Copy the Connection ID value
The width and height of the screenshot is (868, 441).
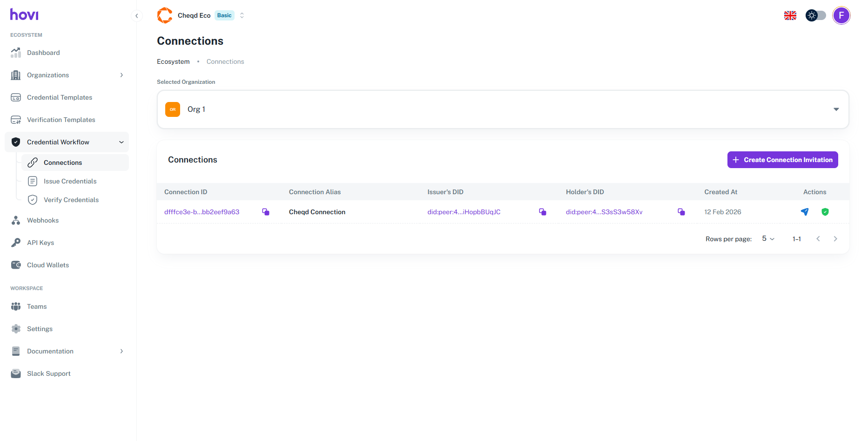[266, 212]
